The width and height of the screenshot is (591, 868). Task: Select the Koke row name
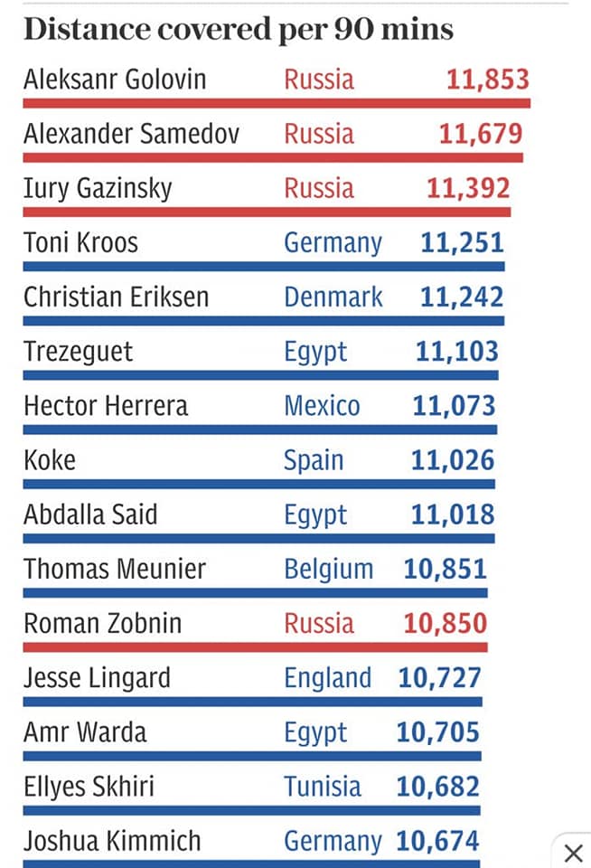[x=50, y=460]
